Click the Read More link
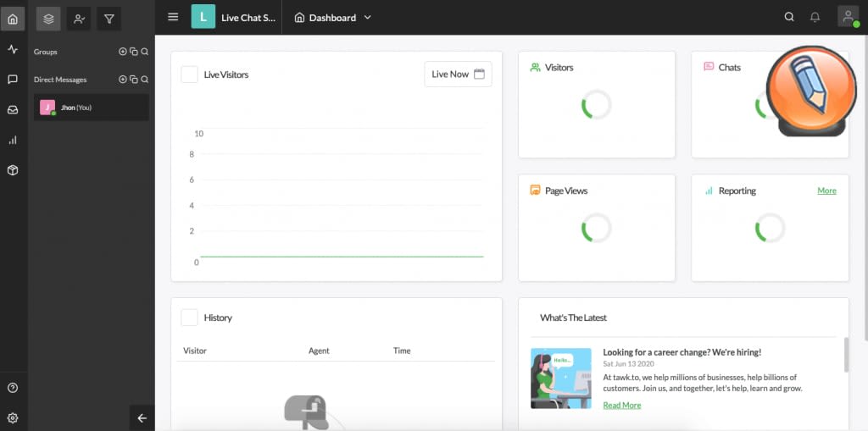868x431 pixels. coord(621,405)
